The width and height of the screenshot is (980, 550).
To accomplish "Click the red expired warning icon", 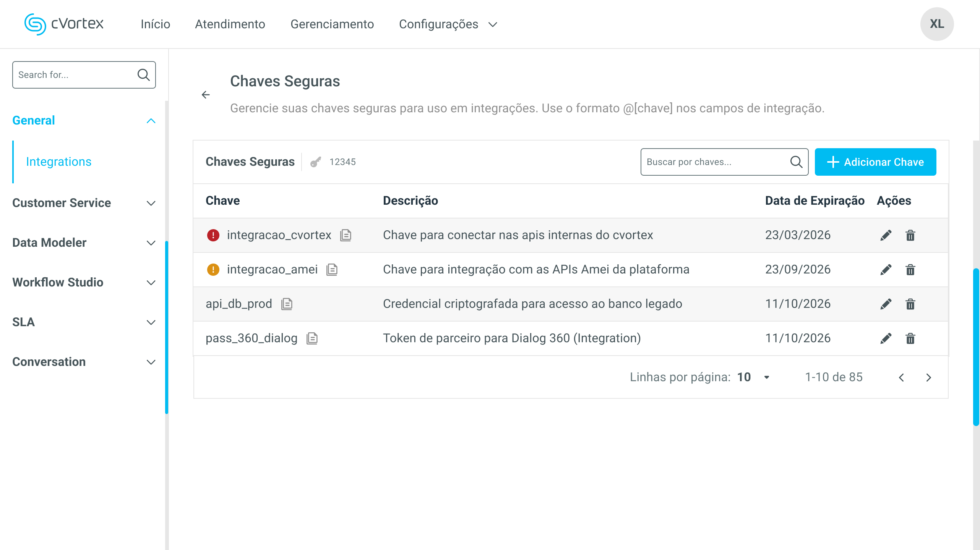I will tap(213, 235).
